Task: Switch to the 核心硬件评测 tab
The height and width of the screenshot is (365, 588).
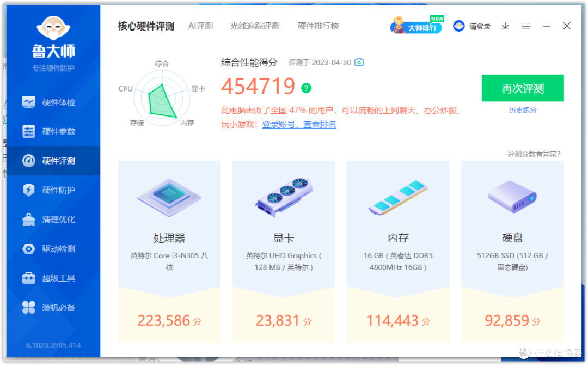Action: click(x=146, y=26)
